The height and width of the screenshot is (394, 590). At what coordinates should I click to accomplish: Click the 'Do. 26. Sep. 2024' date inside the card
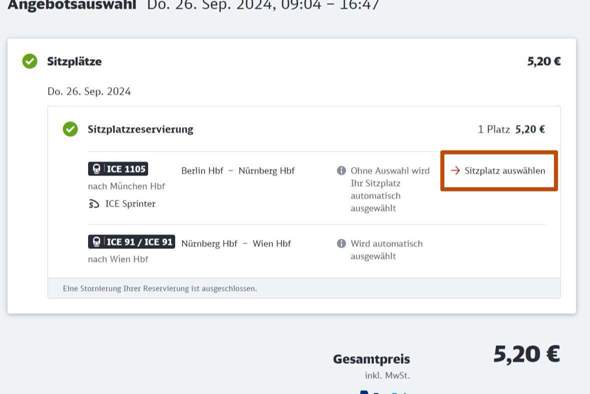[x=89, y=91]
